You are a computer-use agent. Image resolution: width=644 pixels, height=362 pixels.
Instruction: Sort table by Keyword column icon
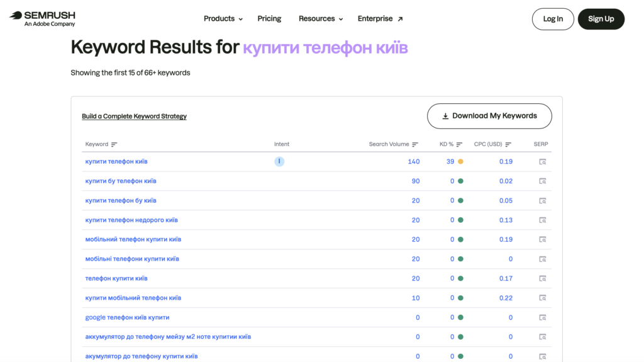114,144
